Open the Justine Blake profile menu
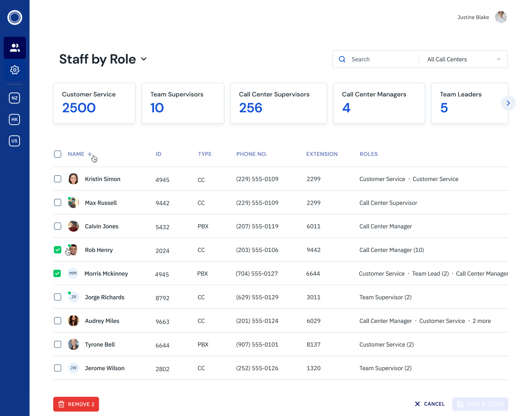 pos(501,17)
